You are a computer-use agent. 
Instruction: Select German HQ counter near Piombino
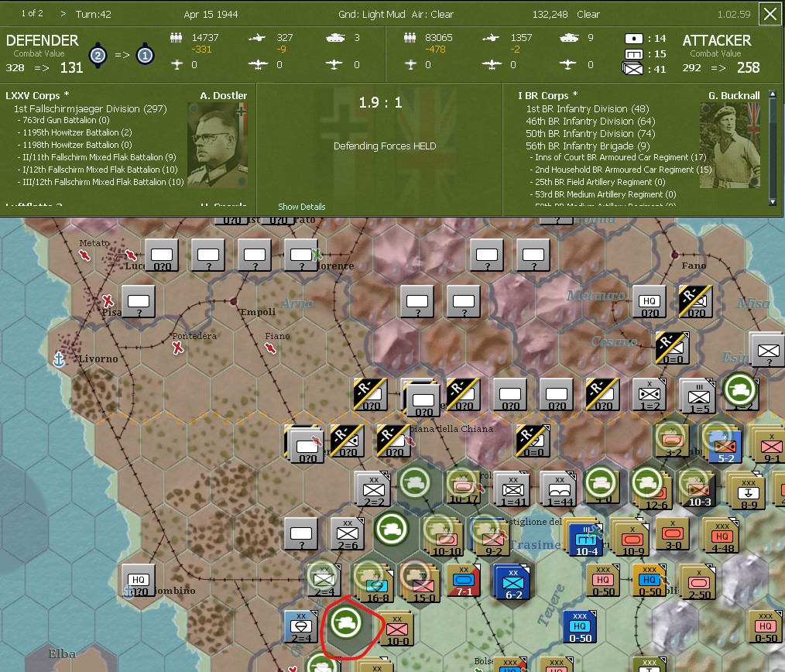138,581
